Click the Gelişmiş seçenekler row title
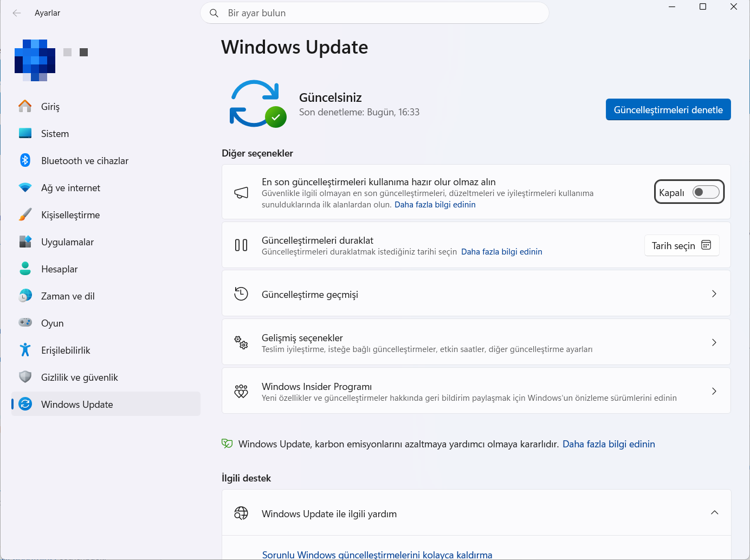 302,337
